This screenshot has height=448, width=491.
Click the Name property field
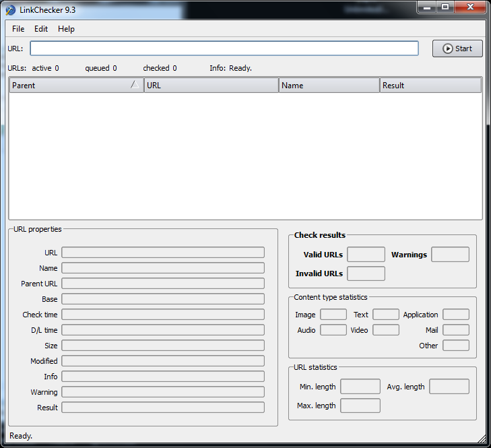[x=163, y=268]
